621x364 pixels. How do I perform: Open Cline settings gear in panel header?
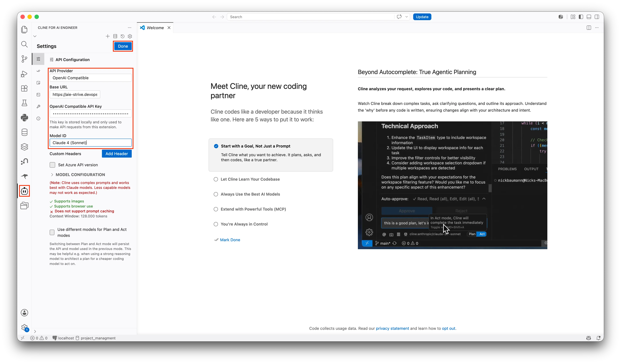130,36
